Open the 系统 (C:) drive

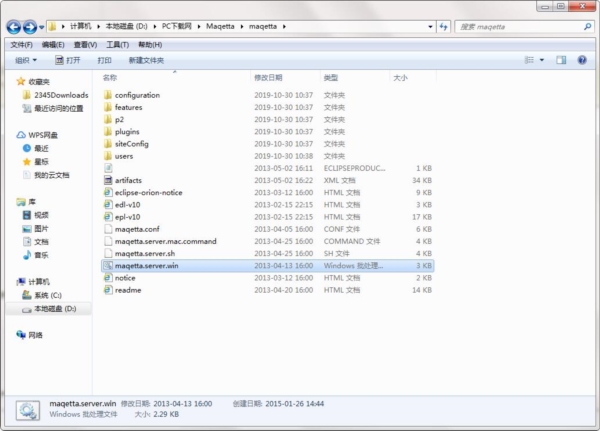42,295
